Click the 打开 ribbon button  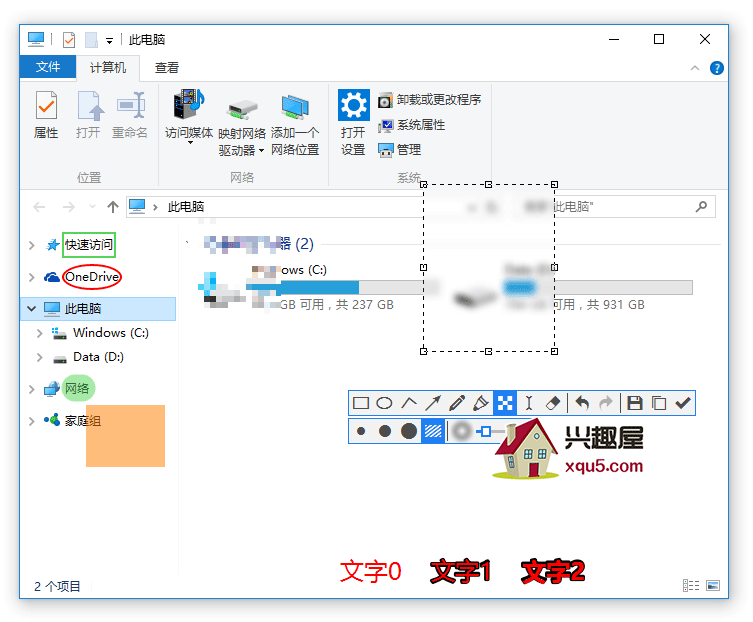pos(88,115)
